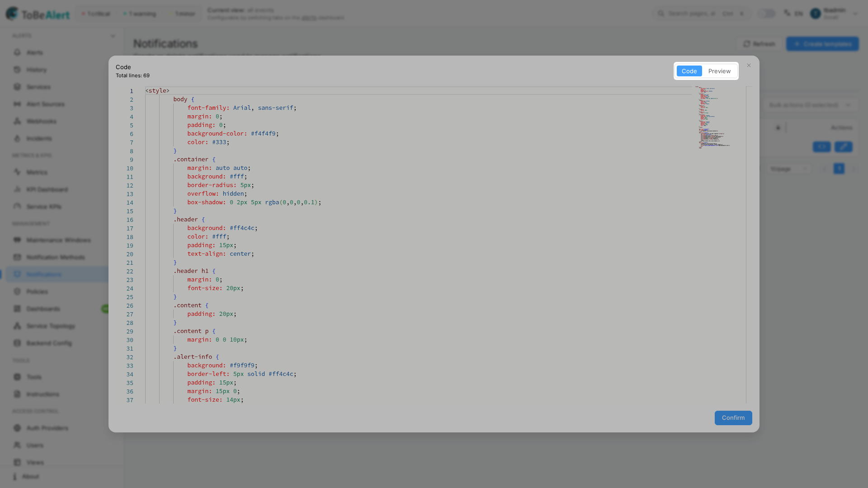Click the Confirm button
The image size is (868, 488).
(x=733, y=418)
